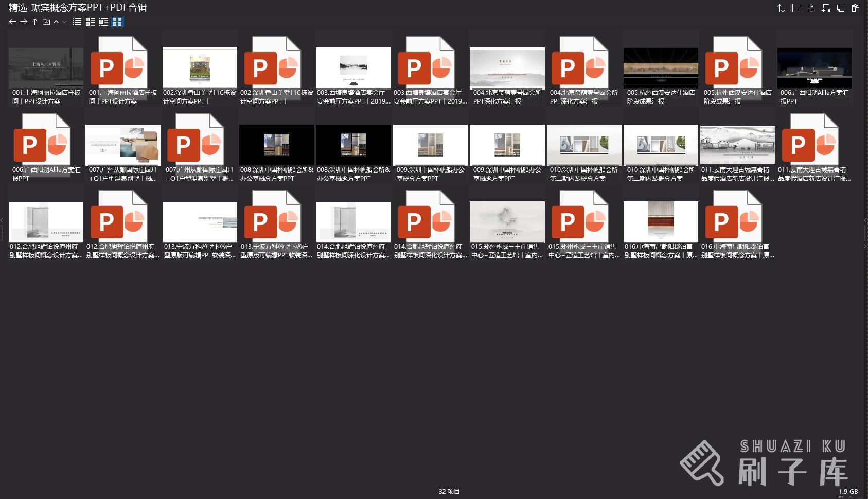868x499 pixels.
Task: Select the 001.上海阿丽拉酒店样板间 PowerPoint file
Action: click(122, 68)
